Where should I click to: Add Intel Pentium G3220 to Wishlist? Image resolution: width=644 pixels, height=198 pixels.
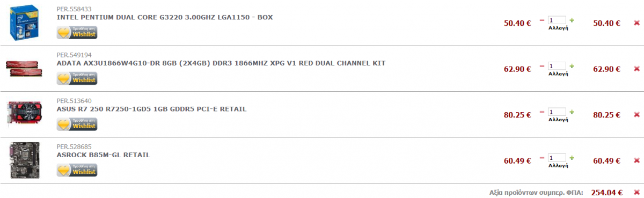coord(77,33)
